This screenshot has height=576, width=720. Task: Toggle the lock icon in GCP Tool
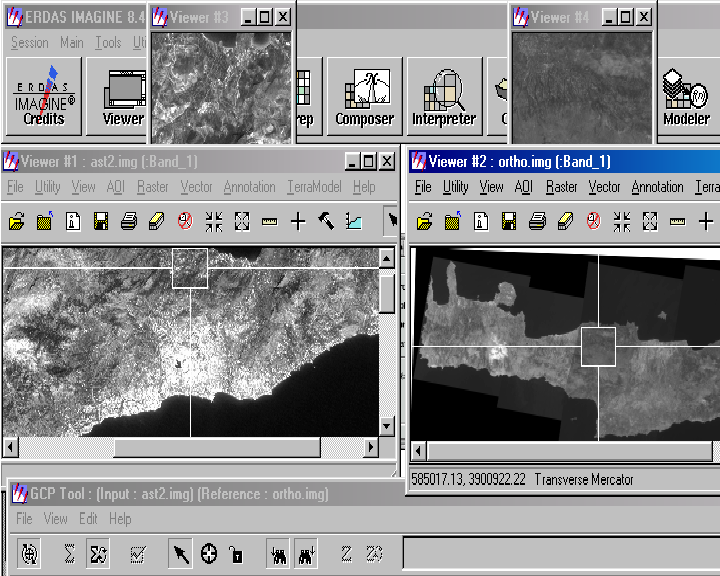(236, 554)
